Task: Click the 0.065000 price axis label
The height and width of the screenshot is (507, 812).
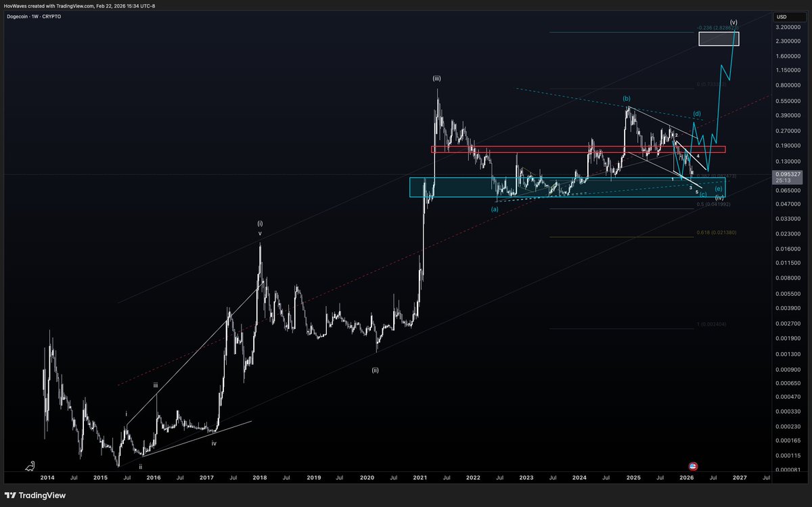Action: (x=788, y=191)
